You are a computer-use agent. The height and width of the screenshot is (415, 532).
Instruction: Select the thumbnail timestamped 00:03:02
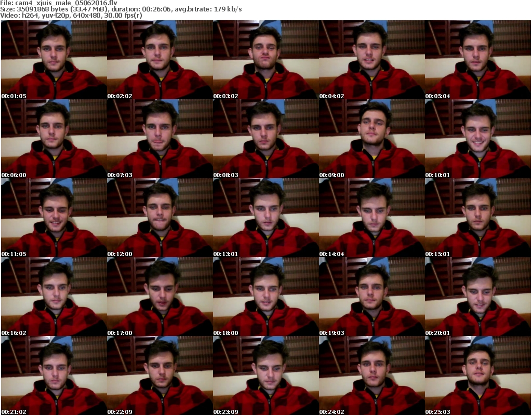click(x=265, y=60)
